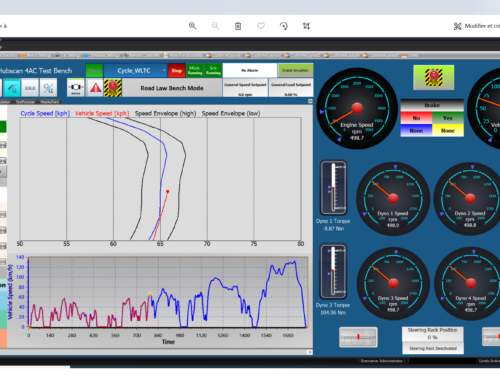Image resolution: width=500 pixels, height=383 pixels.
Task: Toggle Vehicle Speed [kph] legend entry
Action: (102, 113)
